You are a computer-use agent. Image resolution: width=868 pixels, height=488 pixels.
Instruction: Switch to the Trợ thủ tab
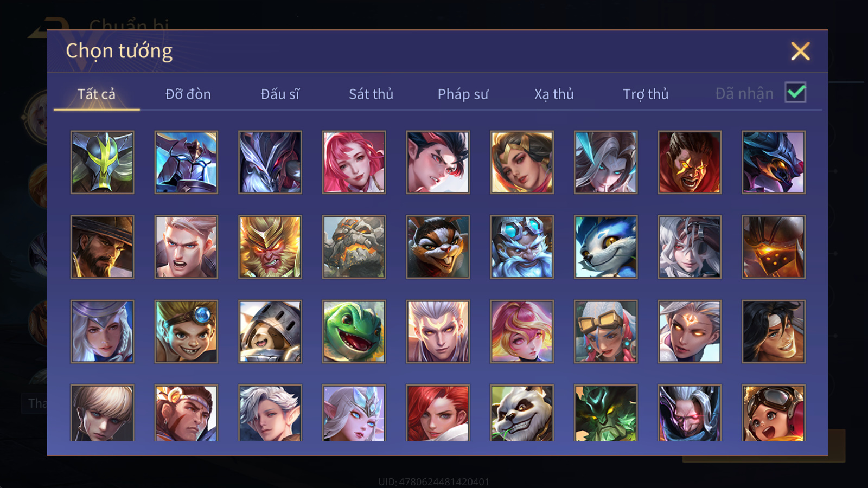click(x=646, y=94)
